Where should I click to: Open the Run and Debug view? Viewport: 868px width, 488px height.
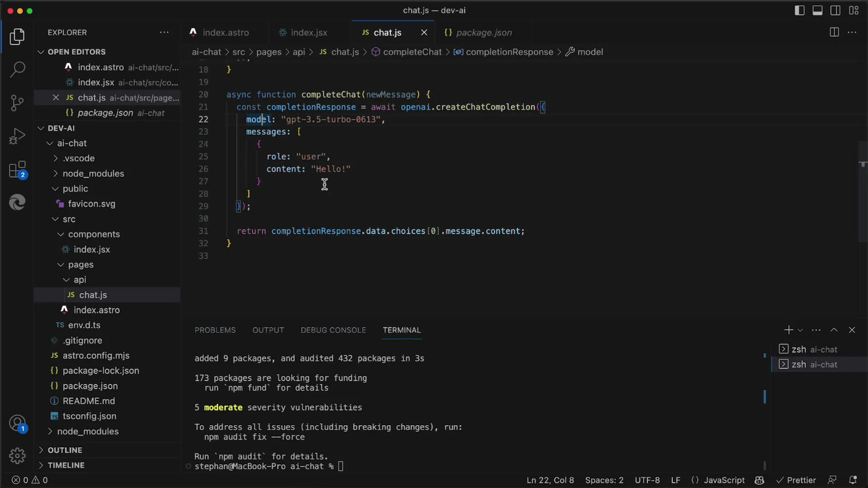coord(17,136)
